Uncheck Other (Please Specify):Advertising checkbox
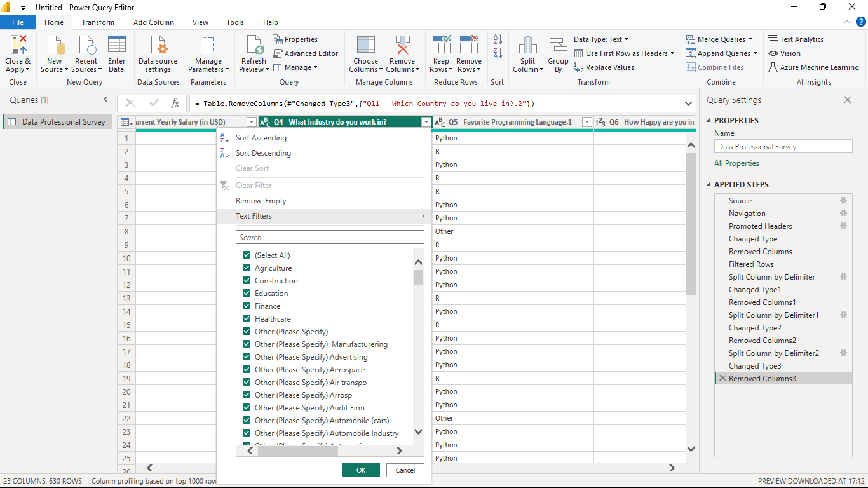Screen dimensions: 868x488 coord(247,357)
